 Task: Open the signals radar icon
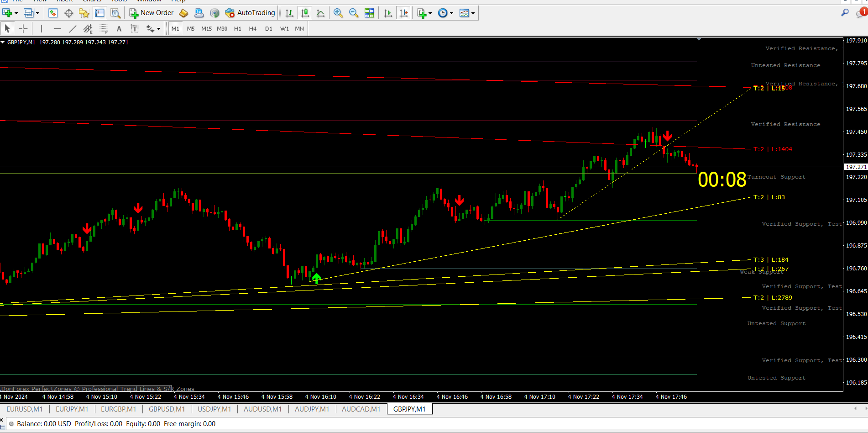214,13
